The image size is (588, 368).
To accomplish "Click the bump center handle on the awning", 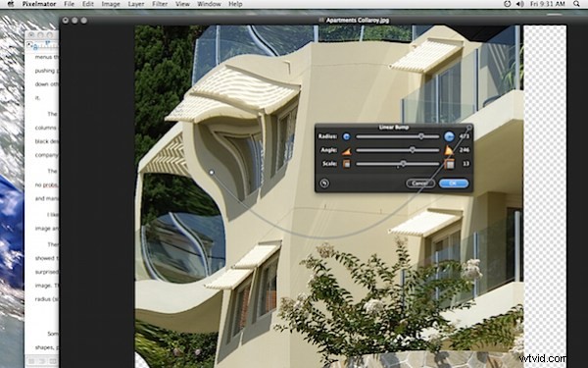I will click(212, 172).
